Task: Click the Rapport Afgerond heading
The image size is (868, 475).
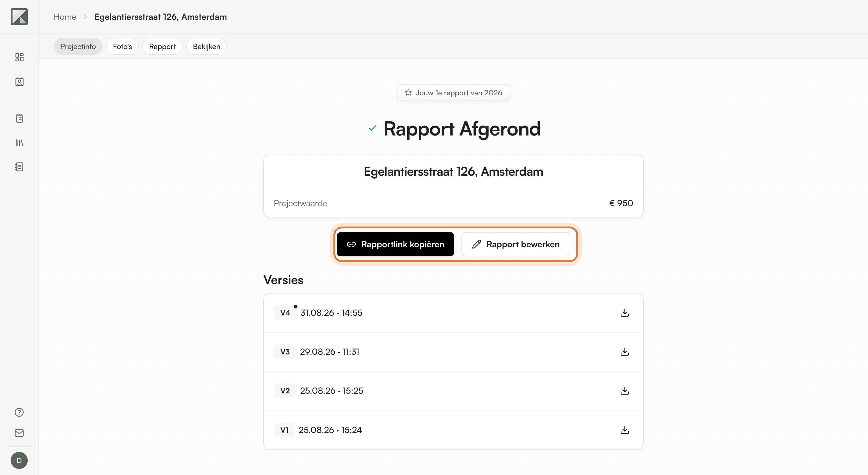Action: 462,128
